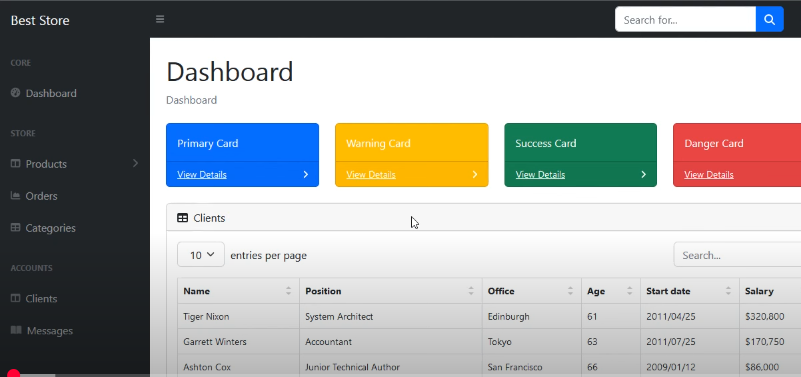Focus the top Search for... input
This screenshot has height=377, width=801.
pos(686,19)
